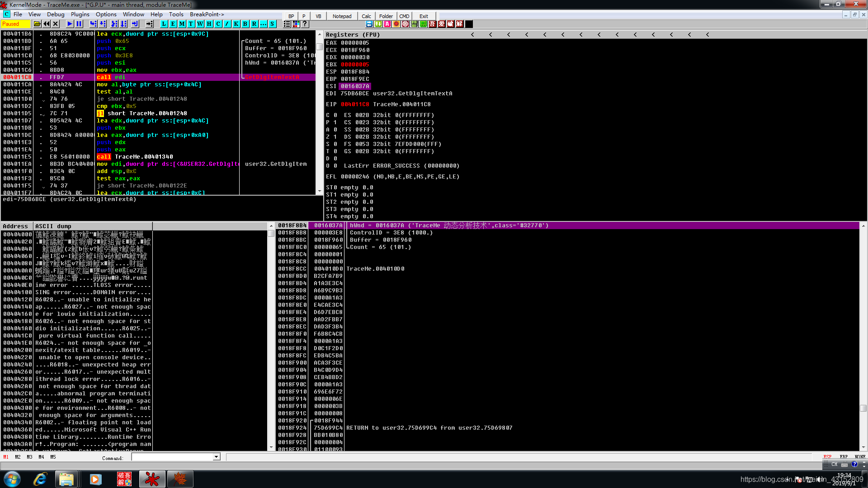
Task: Open the File menu
Action: pos(18,14)
